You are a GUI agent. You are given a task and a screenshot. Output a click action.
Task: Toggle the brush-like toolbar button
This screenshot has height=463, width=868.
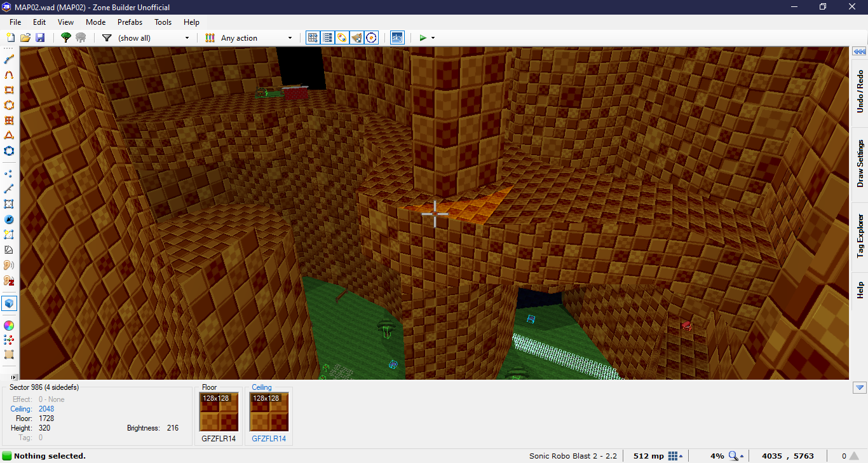(x=357, y=38)
